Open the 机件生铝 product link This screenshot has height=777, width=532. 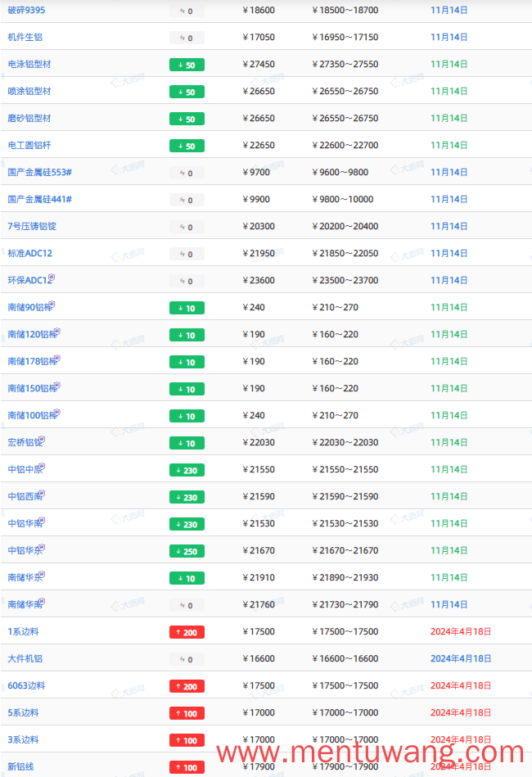(x=25, y=37)
